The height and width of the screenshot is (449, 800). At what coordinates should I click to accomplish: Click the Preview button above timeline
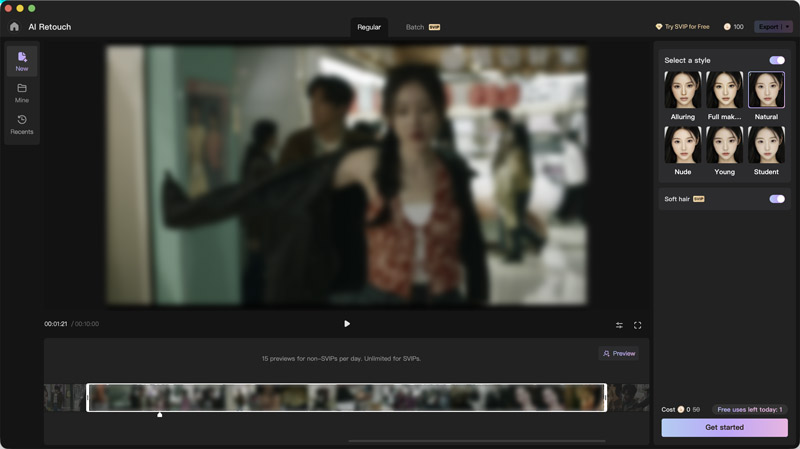pyautogui.click(x=619, y=353)
